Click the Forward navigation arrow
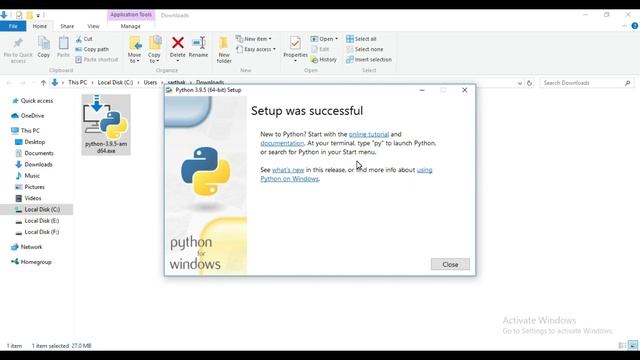 click(x=23, y=83)
